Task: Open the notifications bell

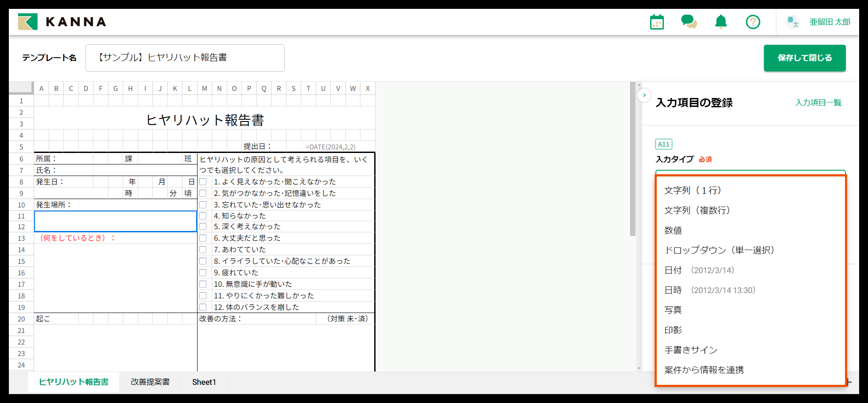Action: [x=721, y=22]
